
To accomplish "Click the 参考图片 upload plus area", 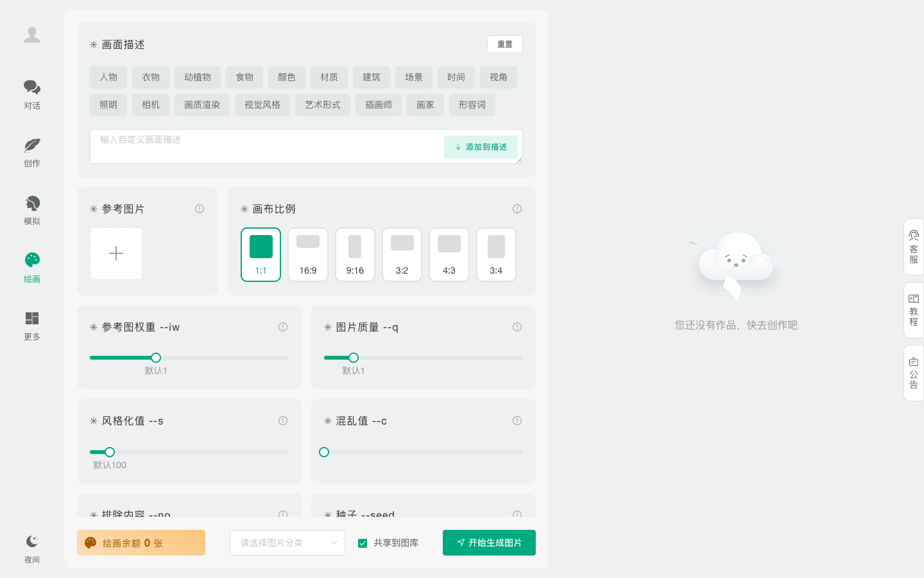I will [116, 254].
